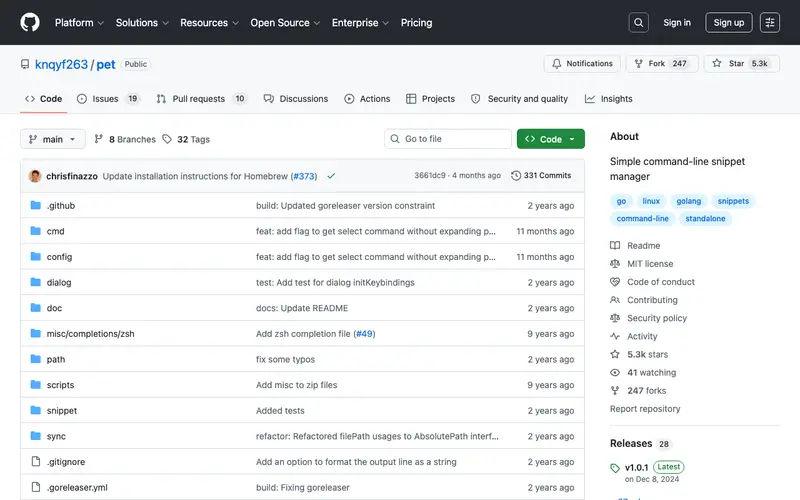800x500 pixels.
Task: Expand the main branch dropdown
Action: pyautogui.click(x=53, y=139)
